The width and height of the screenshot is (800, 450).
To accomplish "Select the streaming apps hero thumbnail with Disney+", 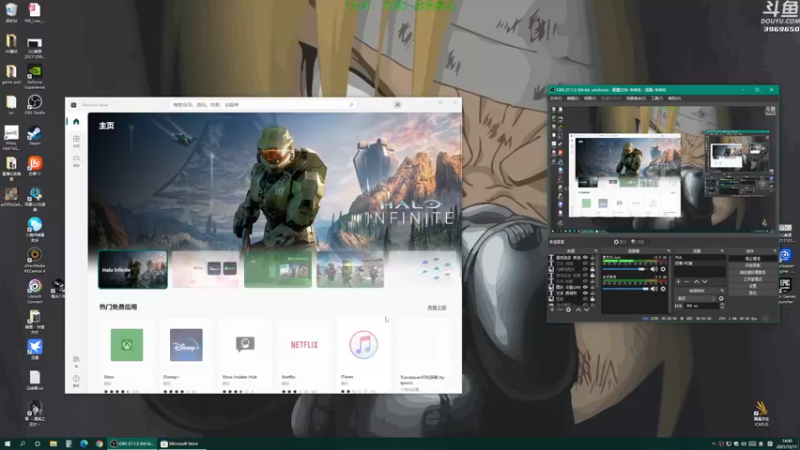I will pos(205,269).
